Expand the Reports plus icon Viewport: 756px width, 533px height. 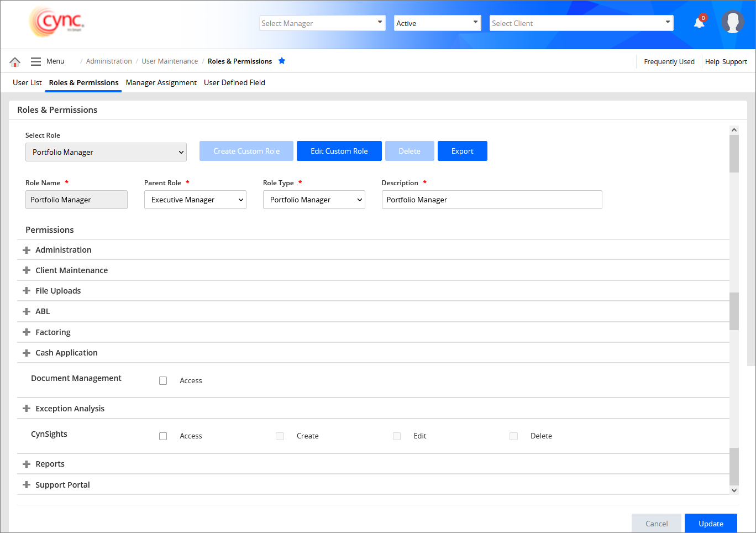coord(27,464)
